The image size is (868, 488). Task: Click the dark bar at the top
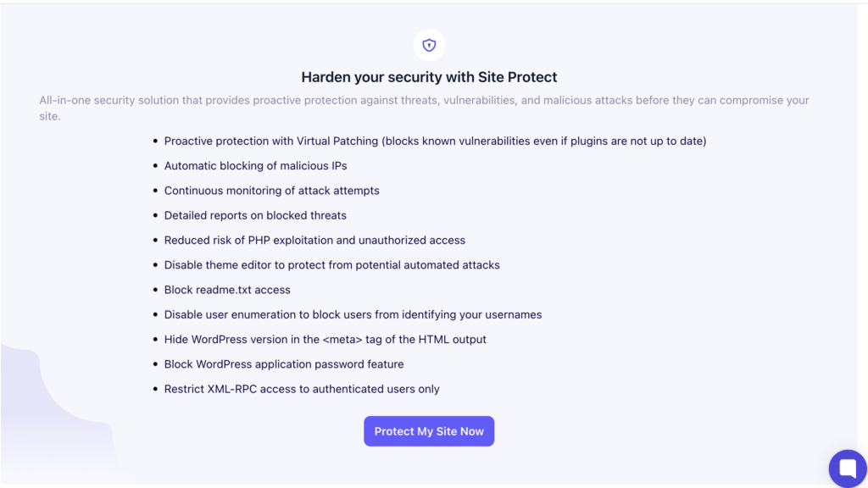click(434, 3)
